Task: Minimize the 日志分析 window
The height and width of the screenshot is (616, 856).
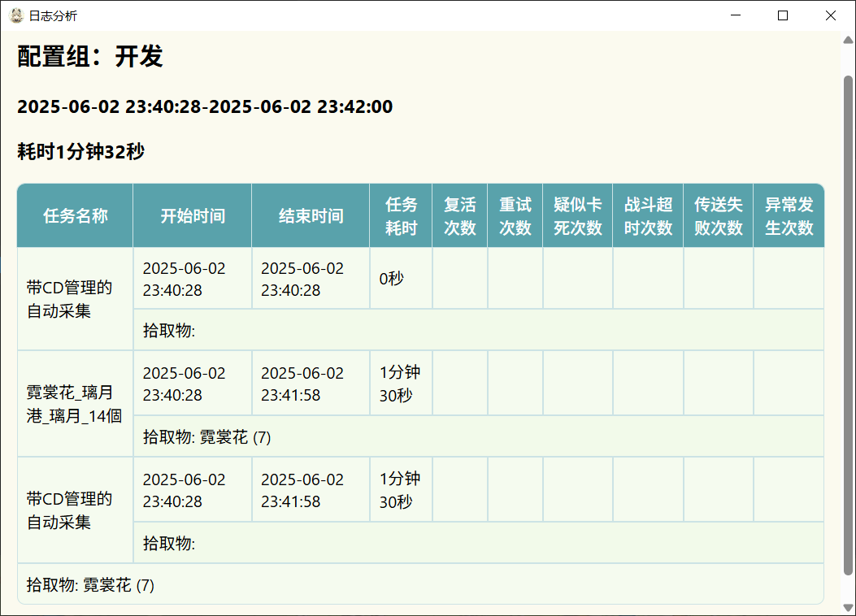Action: [736, 15]
